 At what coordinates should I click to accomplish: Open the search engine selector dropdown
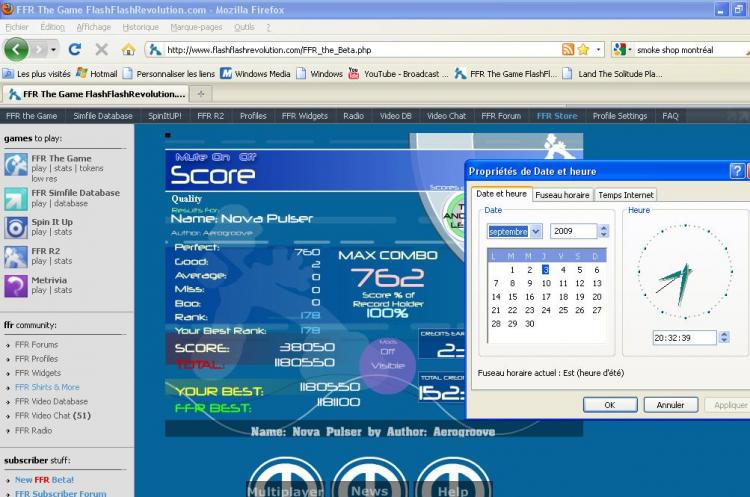click(x=622, y=48)
